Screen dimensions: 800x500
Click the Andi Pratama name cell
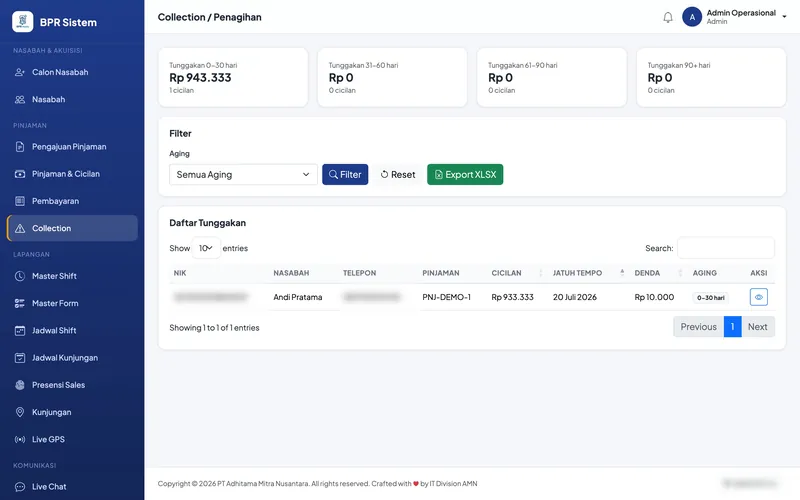click(298, 297)
